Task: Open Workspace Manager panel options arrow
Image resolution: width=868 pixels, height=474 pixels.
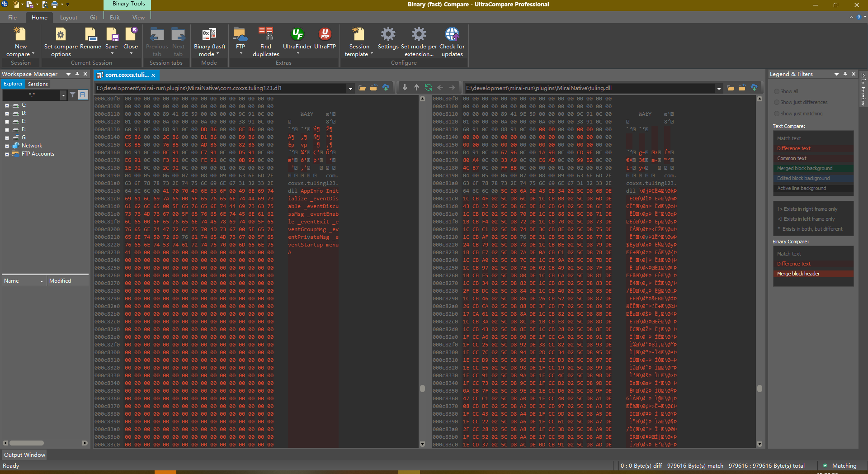Action: click(x=68, y=74)
